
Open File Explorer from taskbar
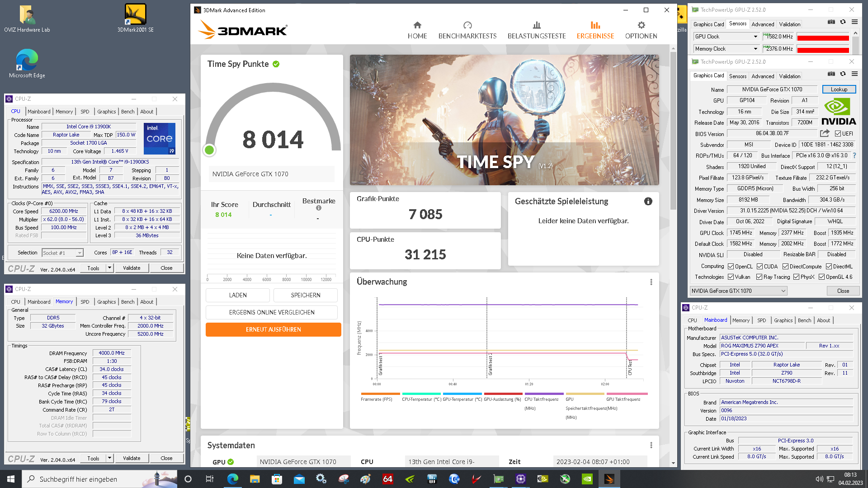(x=255, y=479)
